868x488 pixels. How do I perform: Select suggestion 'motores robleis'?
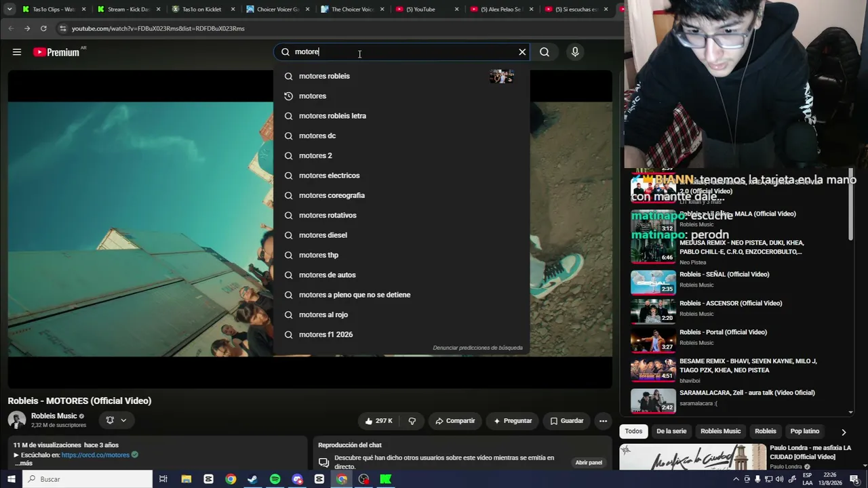click(x=401, y=76)
